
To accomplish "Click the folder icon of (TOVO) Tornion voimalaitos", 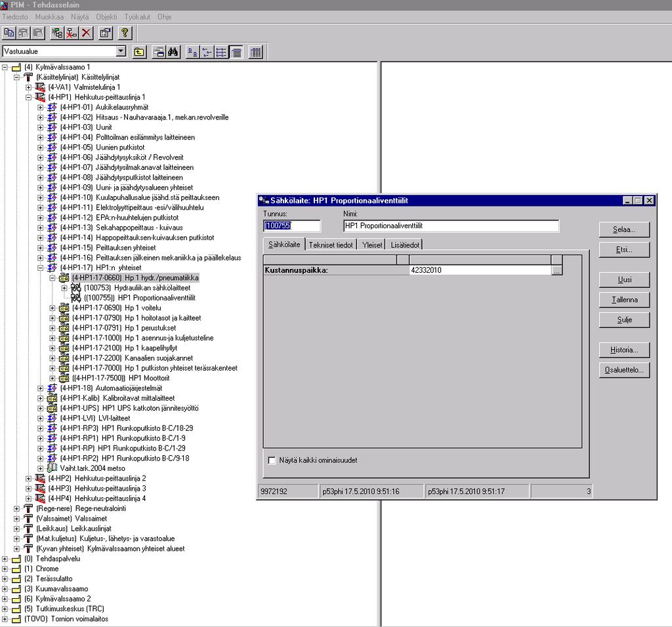I will coord(16,619).
